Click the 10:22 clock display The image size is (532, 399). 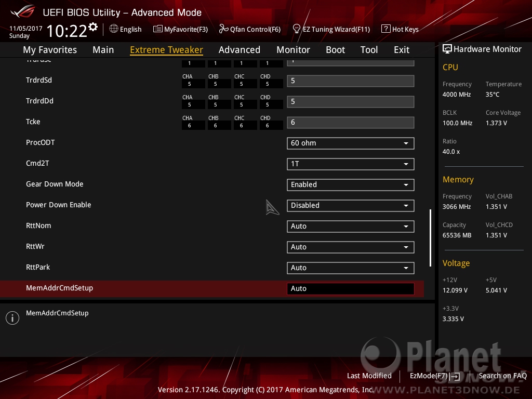point(67,31)
